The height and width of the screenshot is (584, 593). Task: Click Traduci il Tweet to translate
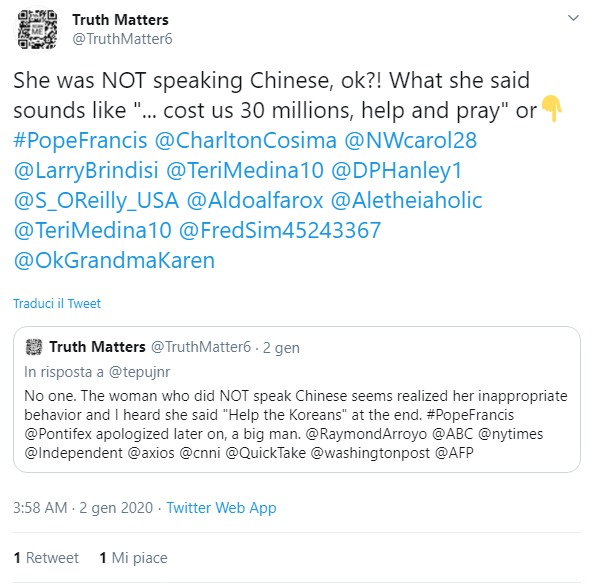[57, 303]
